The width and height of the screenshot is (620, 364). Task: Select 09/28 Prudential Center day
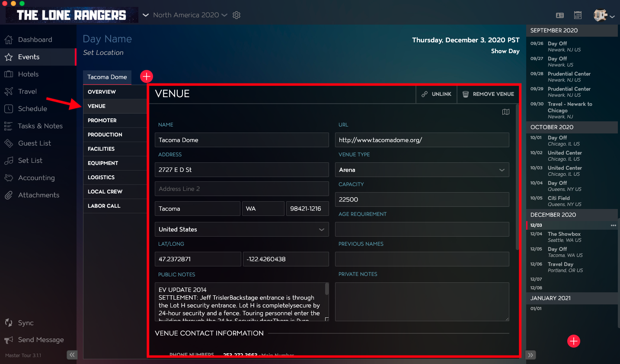click(x=572, y=77)
